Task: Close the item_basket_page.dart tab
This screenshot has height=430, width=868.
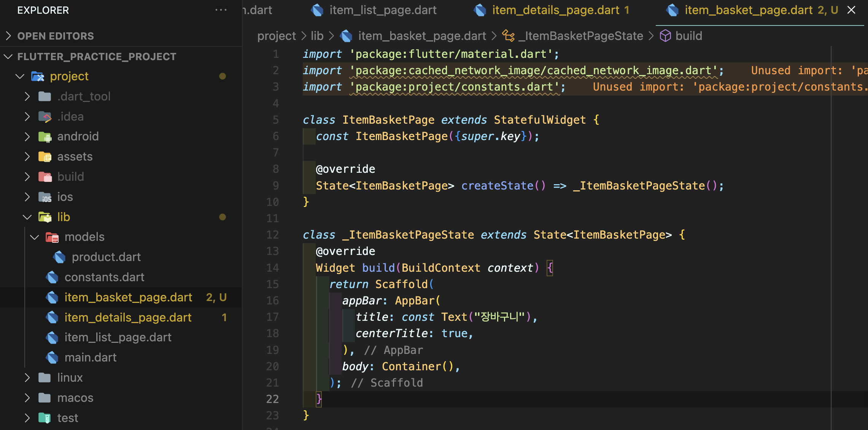Action: pos(851,10)
